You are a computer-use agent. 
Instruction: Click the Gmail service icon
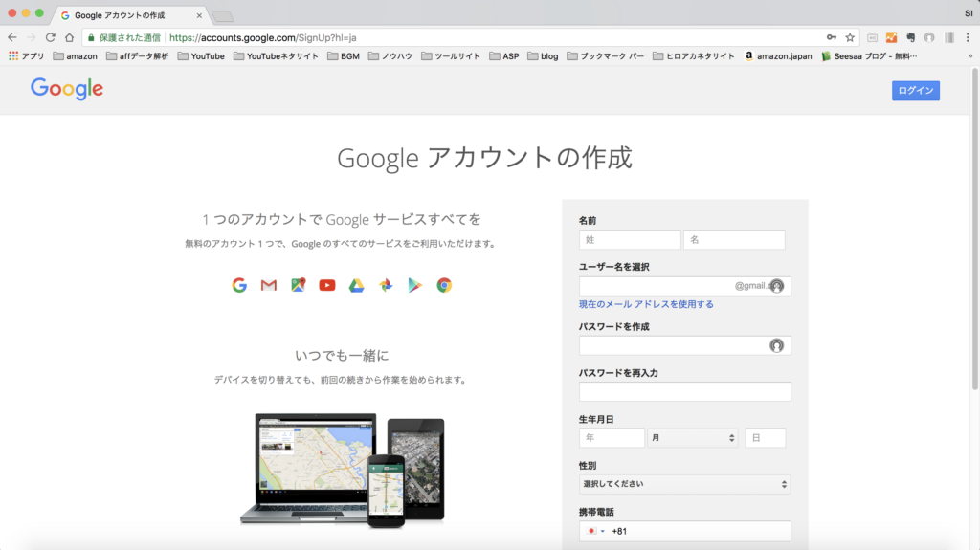pyautogui.click(x=269, y=285)
